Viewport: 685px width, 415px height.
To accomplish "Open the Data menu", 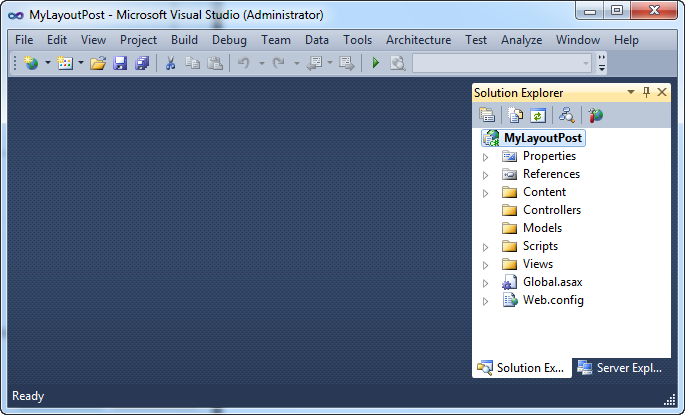I will [x=317, y=40].
